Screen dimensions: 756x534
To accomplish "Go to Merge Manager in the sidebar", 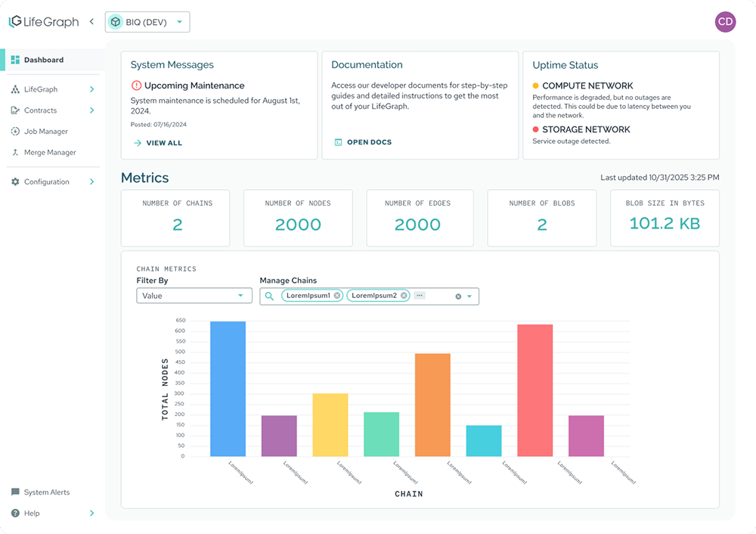I will 50,153.
